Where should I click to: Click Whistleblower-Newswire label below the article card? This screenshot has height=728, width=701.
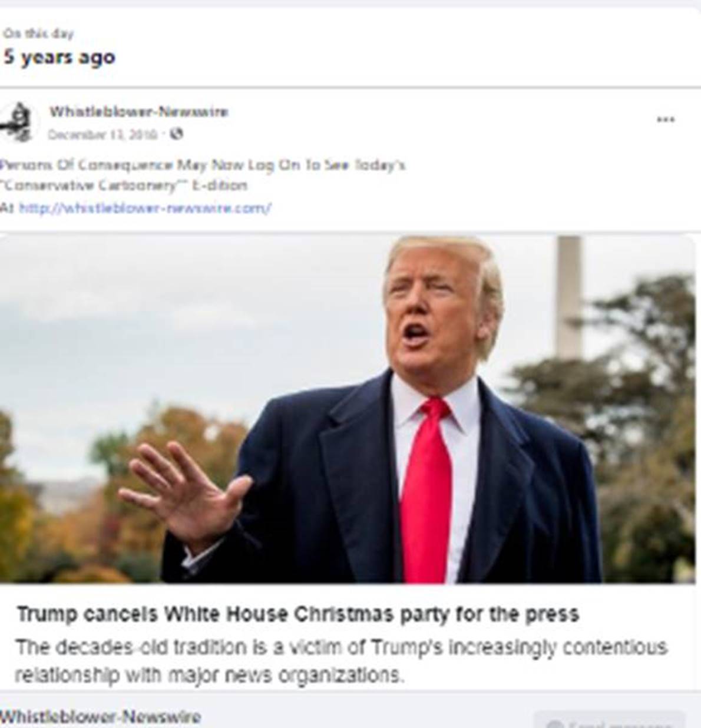(100, 717)
